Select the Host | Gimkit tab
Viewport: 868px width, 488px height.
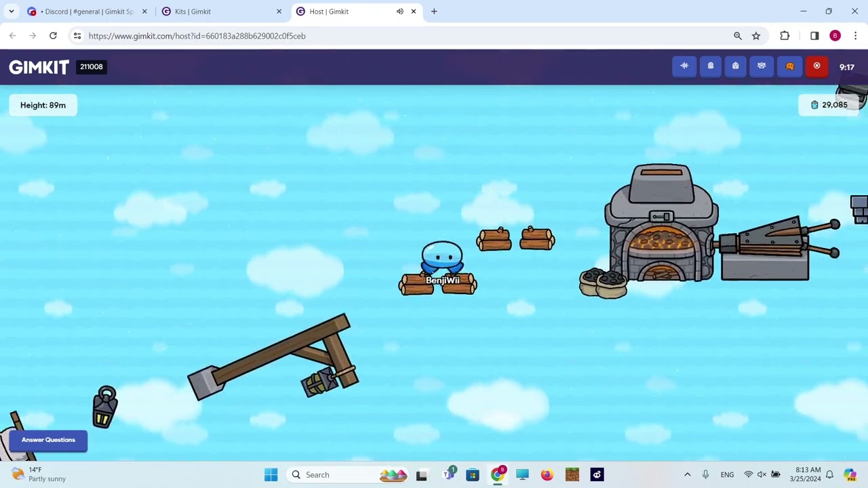(x=356, y=12)
